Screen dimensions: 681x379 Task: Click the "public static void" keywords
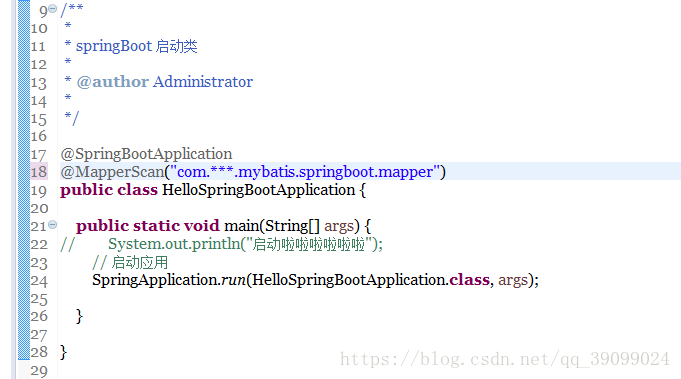[148, 226]
